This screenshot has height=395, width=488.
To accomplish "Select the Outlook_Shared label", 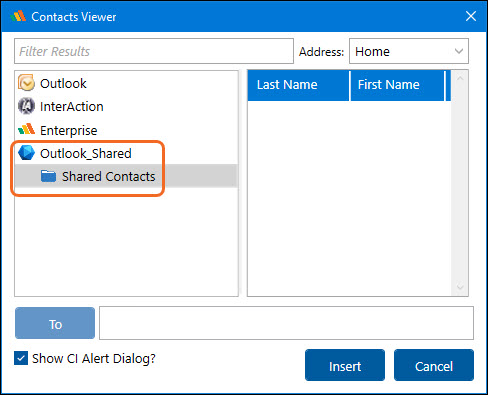I will [86, 154].
